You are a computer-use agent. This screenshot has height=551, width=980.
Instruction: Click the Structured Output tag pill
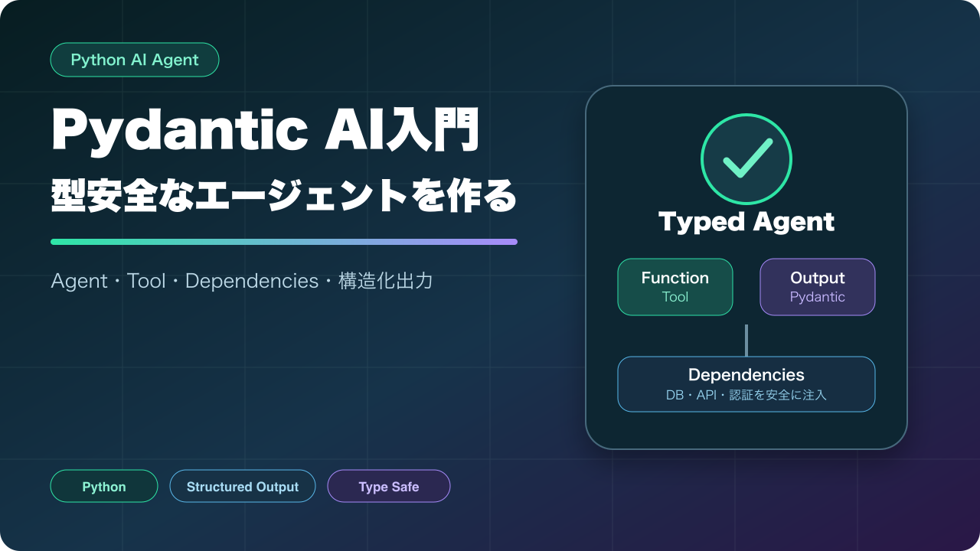(x=243, y=486)
